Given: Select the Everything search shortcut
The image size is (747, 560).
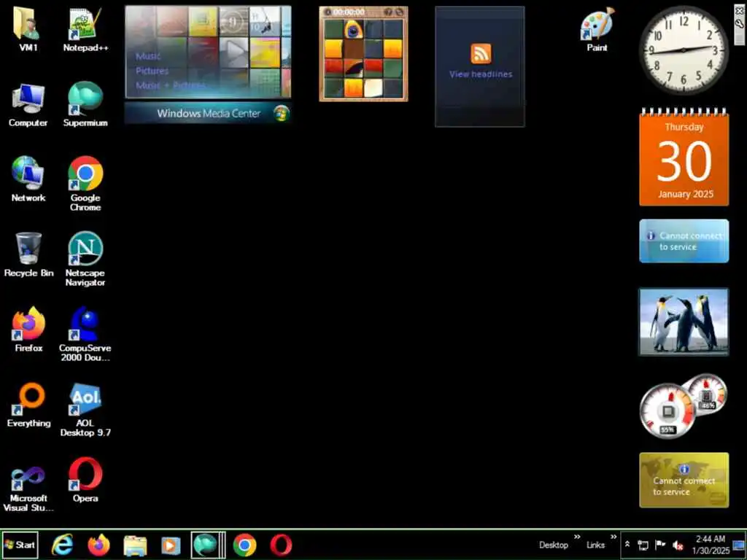Looking at the screenshot, I should pyautogui.click(x=28, y=405).
